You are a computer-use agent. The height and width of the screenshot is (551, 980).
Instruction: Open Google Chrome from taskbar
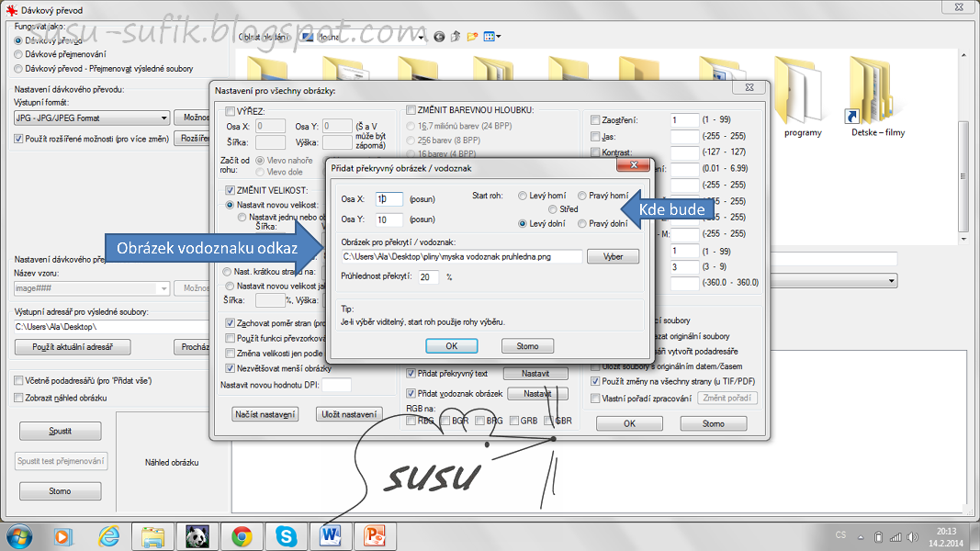(x=242, y=536)
